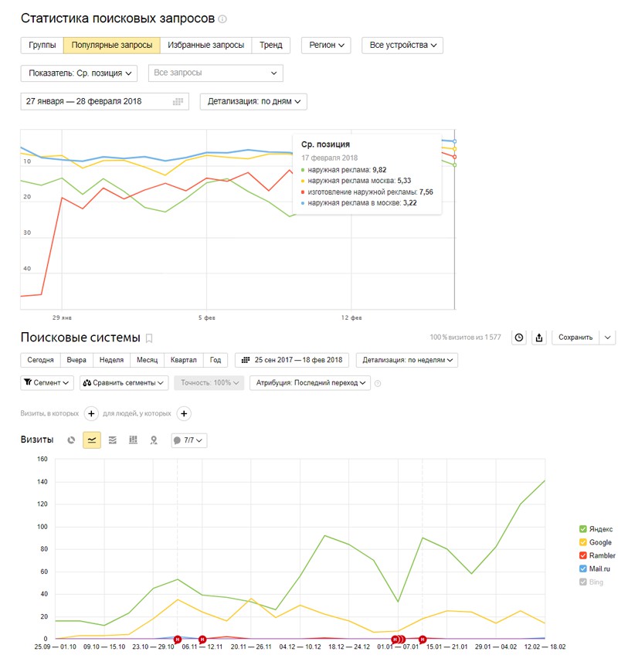Click the map view icon
Image resolution: width=618 pixels, height=672 pixels.
point(154,440)
